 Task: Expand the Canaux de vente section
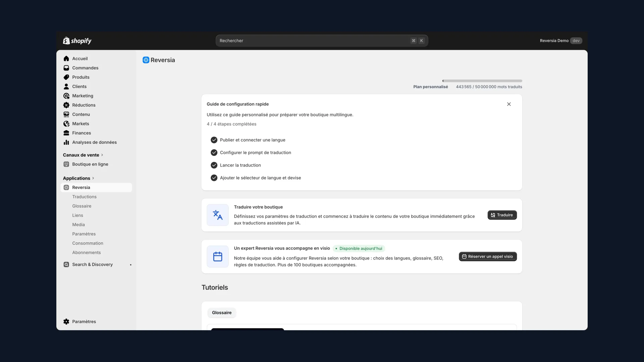pos(83,155)
